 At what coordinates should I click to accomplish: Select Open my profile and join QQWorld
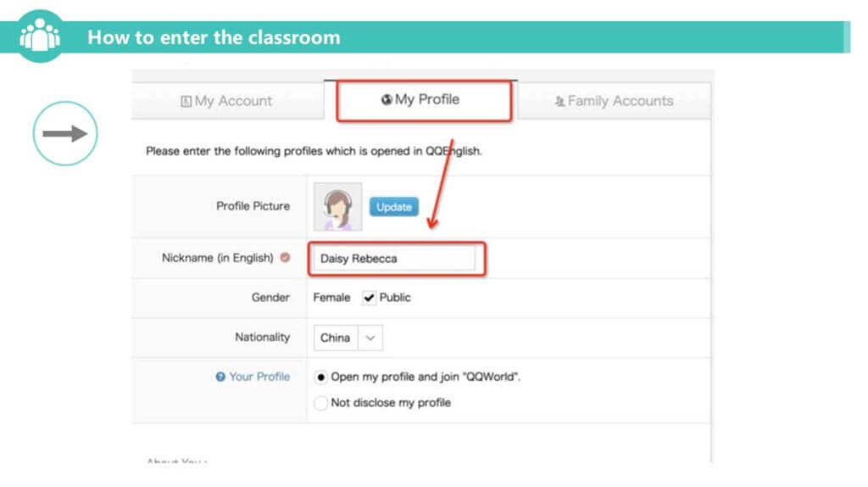click(x=320, y=377)
